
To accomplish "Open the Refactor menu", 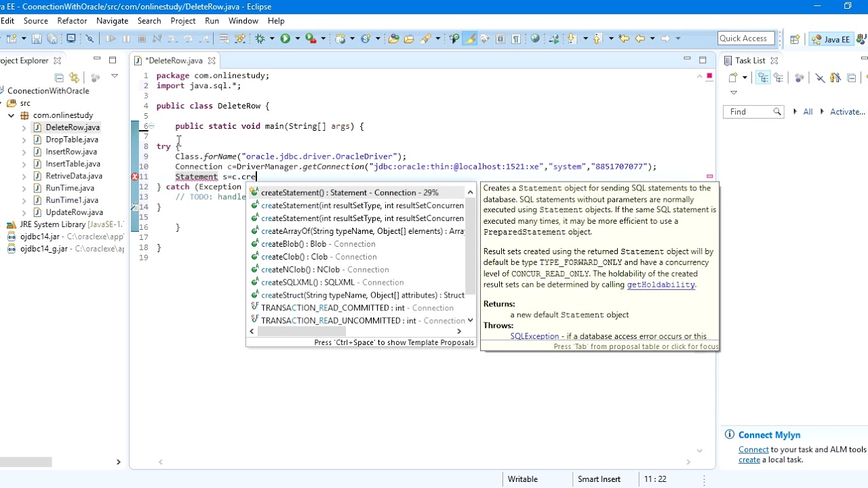I will 72,21.
